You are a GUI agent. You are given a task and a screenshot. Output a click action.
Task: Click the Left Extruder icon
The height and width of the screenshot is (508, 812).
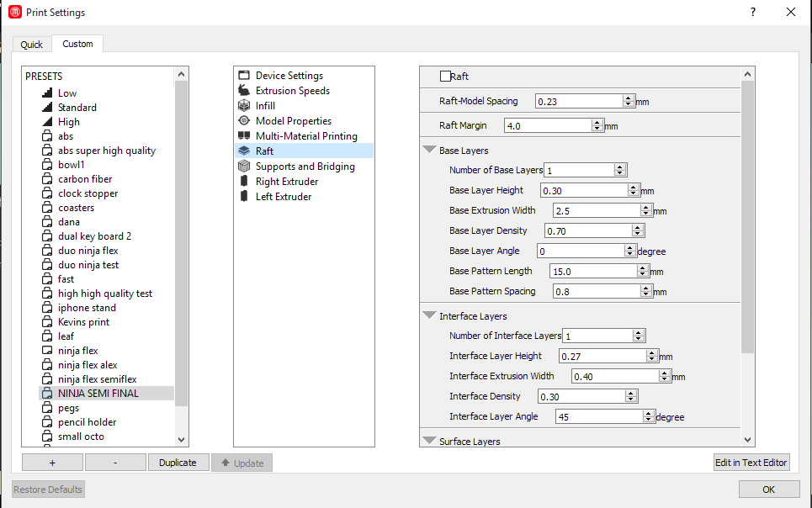click(x=244, y=197)
